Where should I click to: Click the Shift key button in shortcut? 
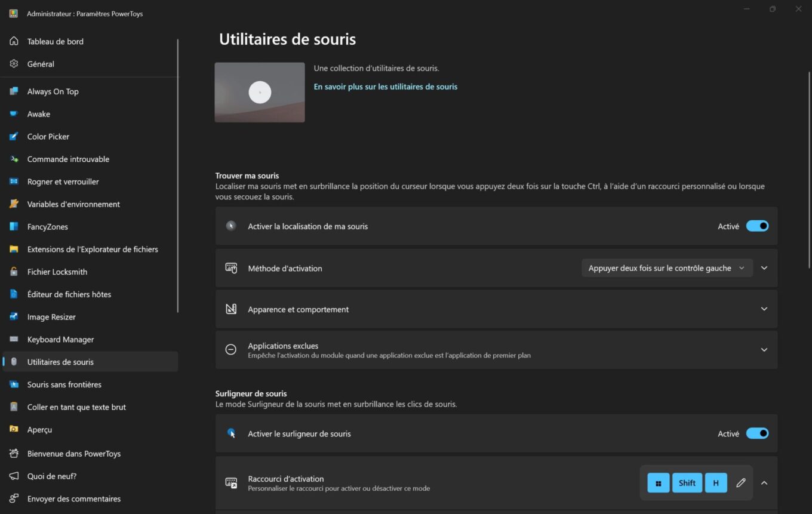click(x=687, y=483)
